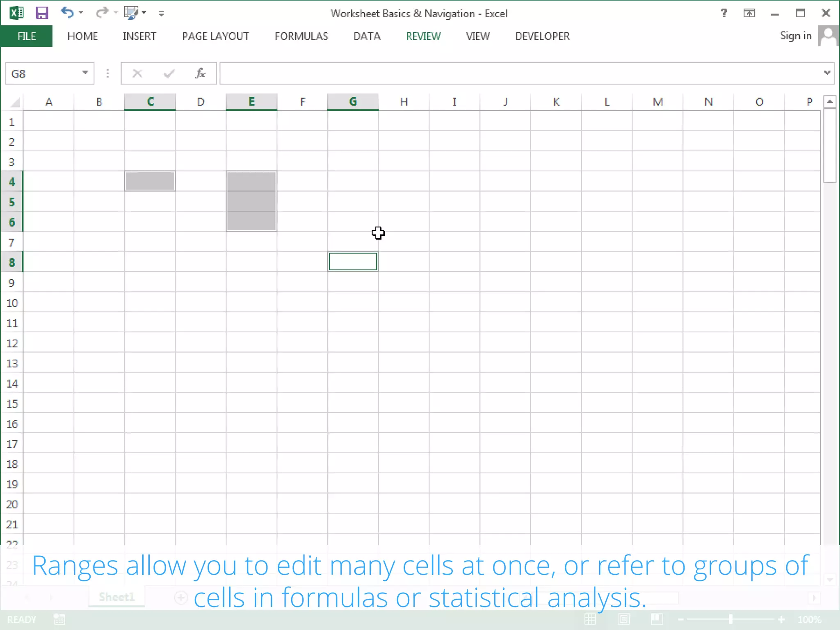
Task: Switch to Page Layout view icon
Action: click(624, 619)
